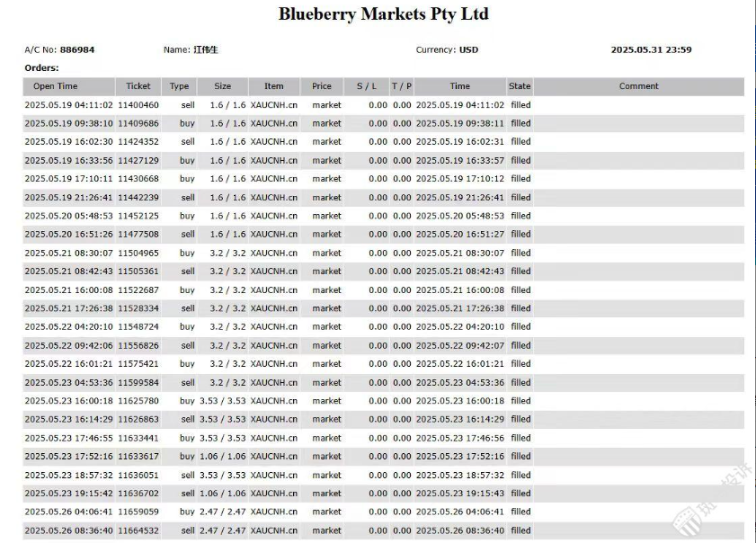Click the State column header
The width and height of the screenshot is (756, 543).
(x=520, y=86)
